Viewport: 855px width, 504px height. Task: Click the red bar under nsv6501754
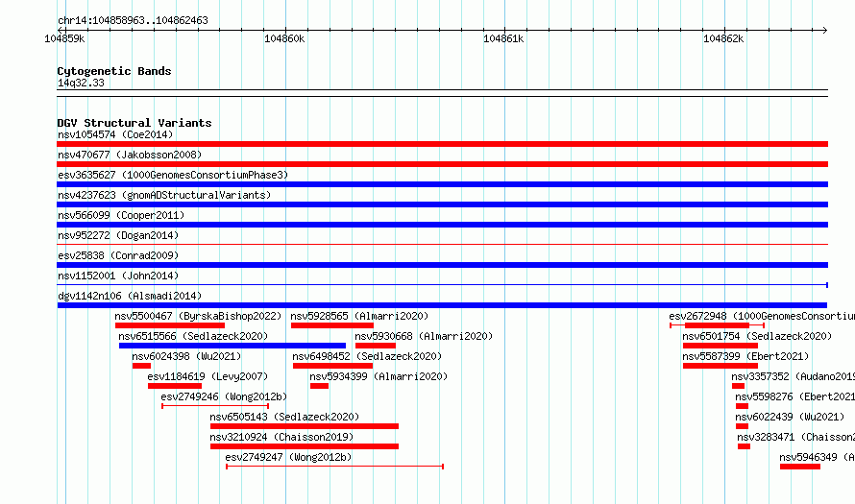click(721, 346)
